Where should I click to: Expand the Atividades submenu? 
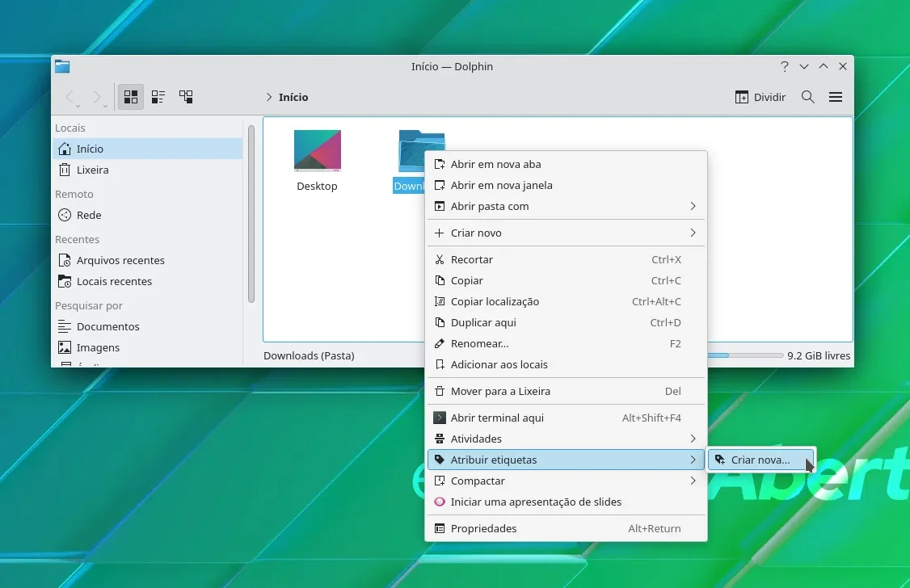pos(566,439)
